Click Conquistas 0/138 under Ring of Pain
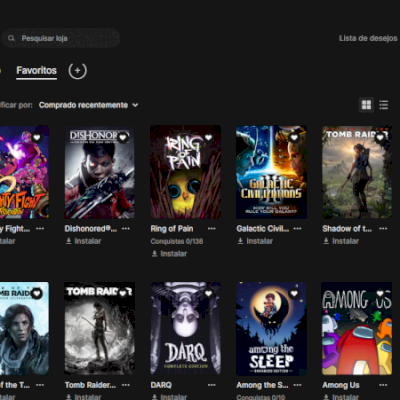 [x=177, y=241]
